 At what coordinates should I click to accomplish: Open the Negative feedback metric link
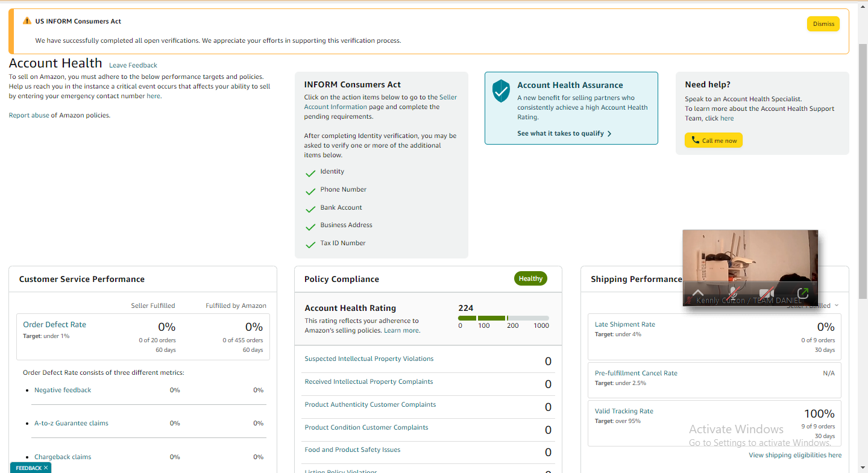[x=63, y=390]
